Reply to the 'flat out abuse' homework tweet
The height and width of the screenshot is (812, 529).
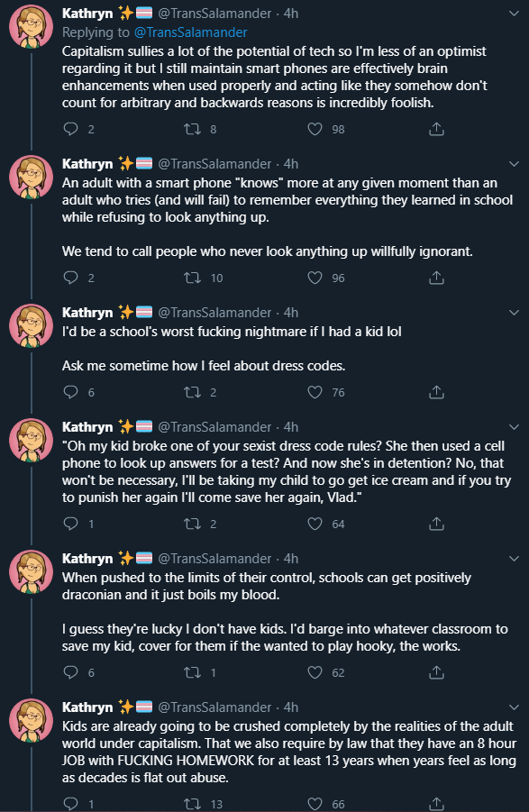(x=70, y=804)
